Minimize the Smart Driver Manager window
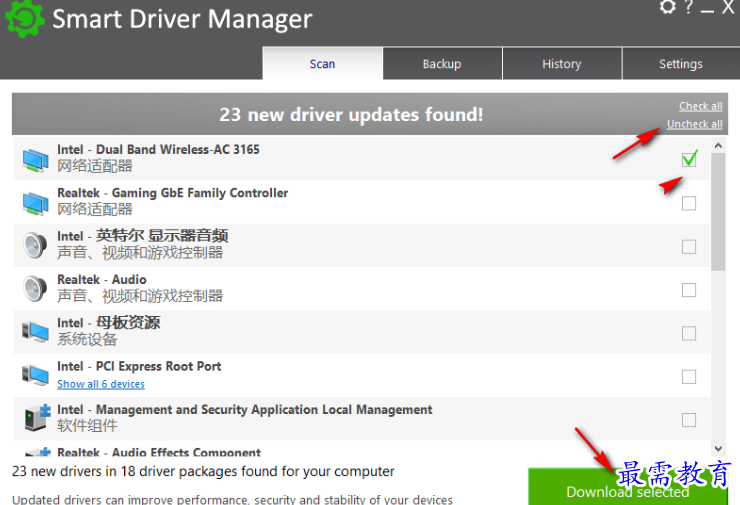 707,9
